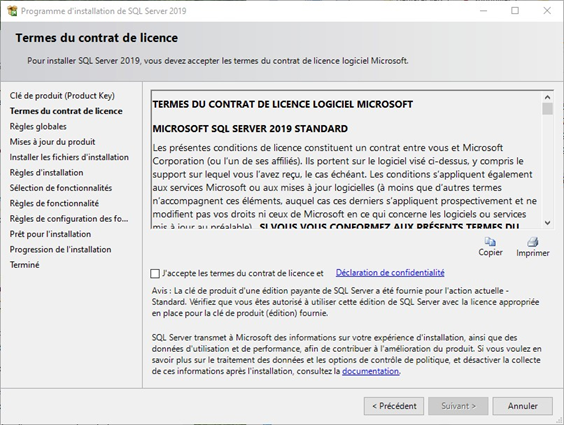Click the Imprimer printer icon

533,242
